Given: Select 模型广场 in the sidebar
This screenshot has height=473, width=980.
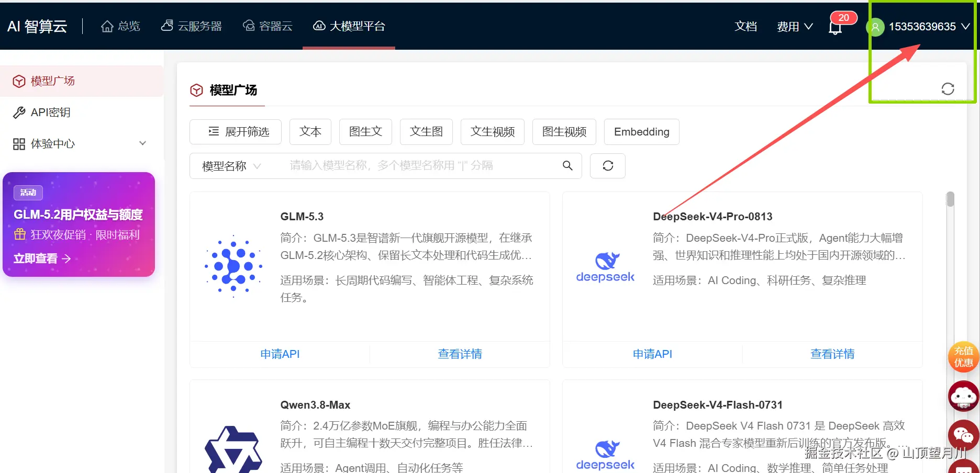Looking at the screenshot, I should [82, 81].
